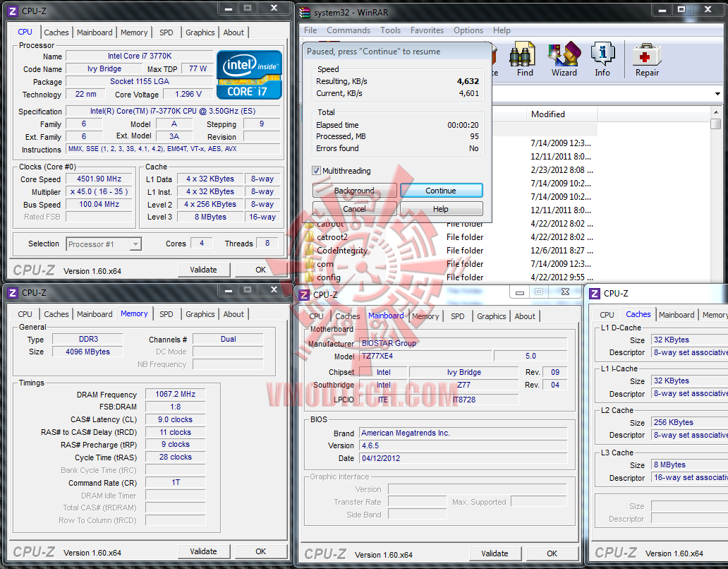This screenshot has width=728, height=569.
Task: Select Mainboard tab in CPU-Z Caches window
Action: tap(677, 315)
